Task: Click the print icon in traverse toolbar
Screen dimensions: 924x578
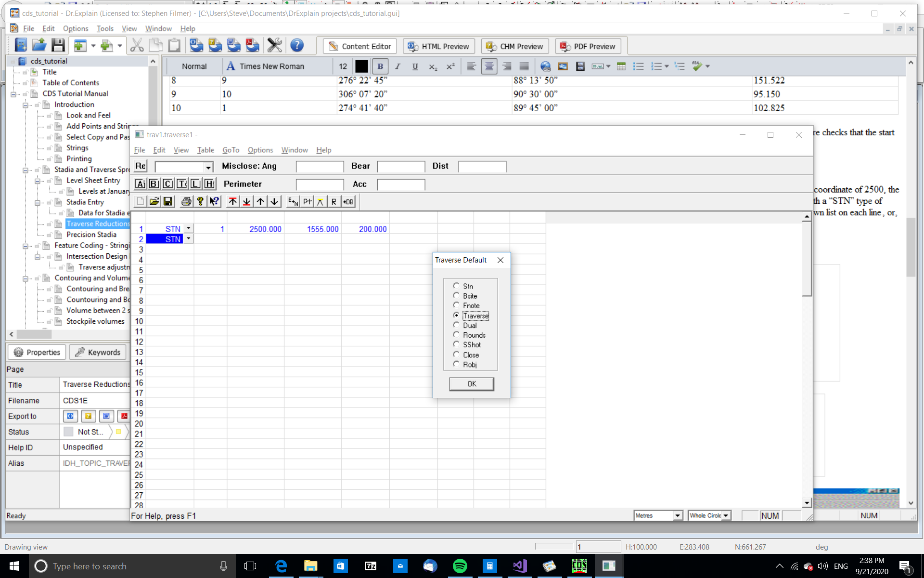Action: 186,201
